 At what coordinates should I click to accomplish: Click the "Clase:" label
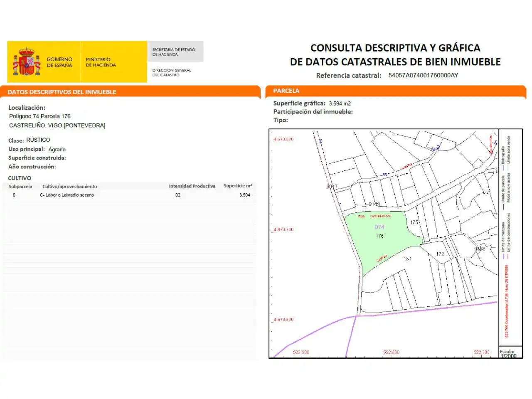pos(16,140)
